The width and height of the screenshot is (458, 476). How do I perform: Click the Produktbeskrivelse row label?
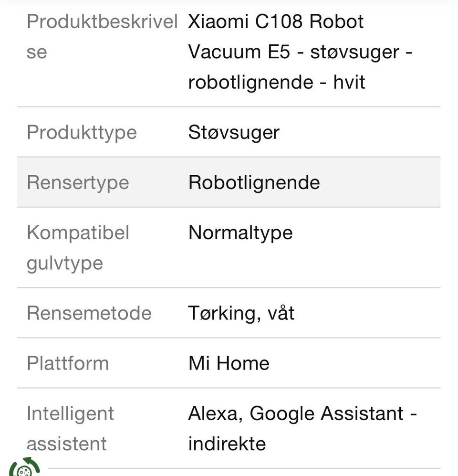point(102,36)
